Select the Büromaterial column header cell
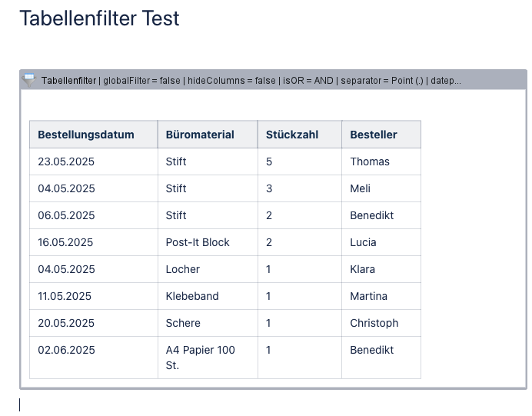Image resolution: width=532 pixels, height=416 pixels. [x=200, y=135]
